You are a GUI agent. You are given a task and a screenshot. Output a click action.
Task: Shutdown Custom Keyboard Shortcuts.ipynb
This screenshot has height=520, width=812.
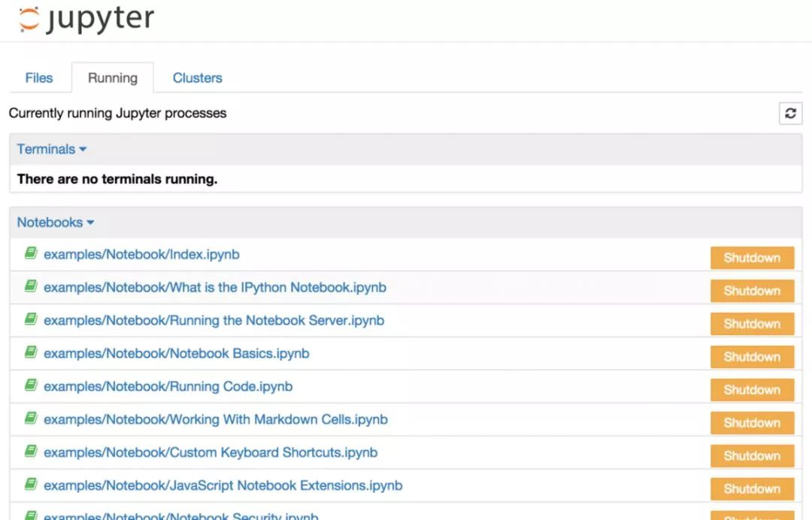click(752, 456)
